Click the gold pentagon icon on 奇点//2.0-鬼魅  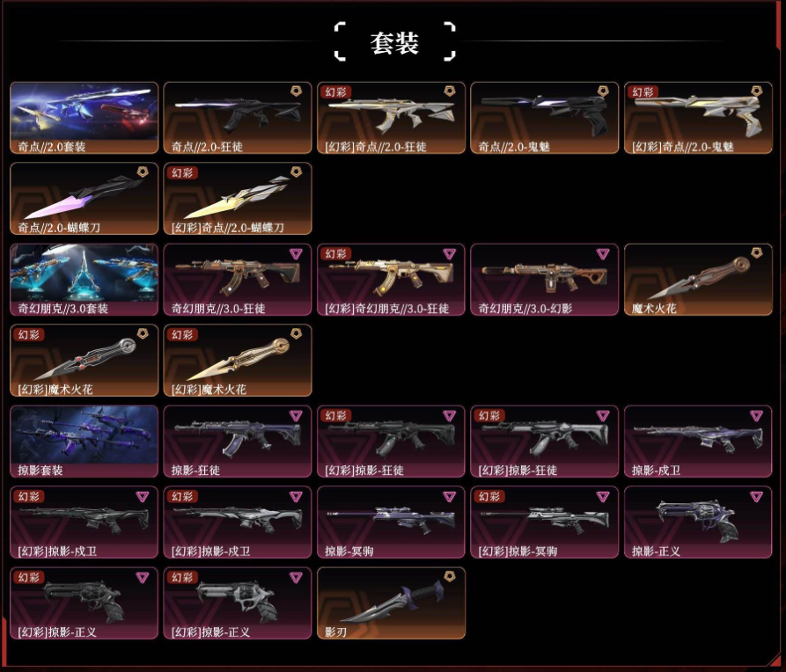coord(603,91)
